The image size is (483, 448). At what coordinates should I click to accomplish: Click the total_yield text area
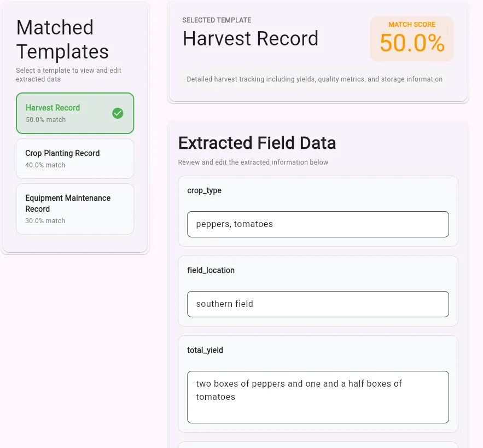318,397
